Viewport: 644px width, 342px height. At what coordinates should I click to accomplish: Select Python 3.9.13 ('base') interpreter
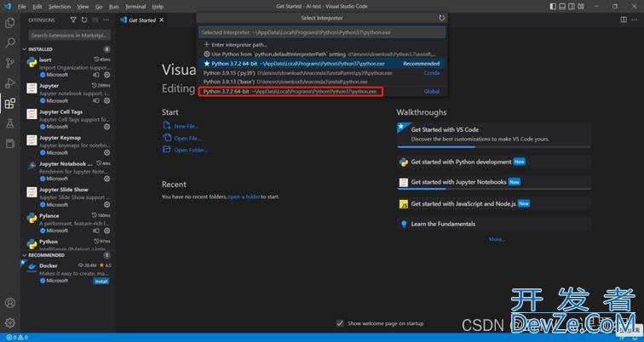pyautogui.click(x=322, y=82)
